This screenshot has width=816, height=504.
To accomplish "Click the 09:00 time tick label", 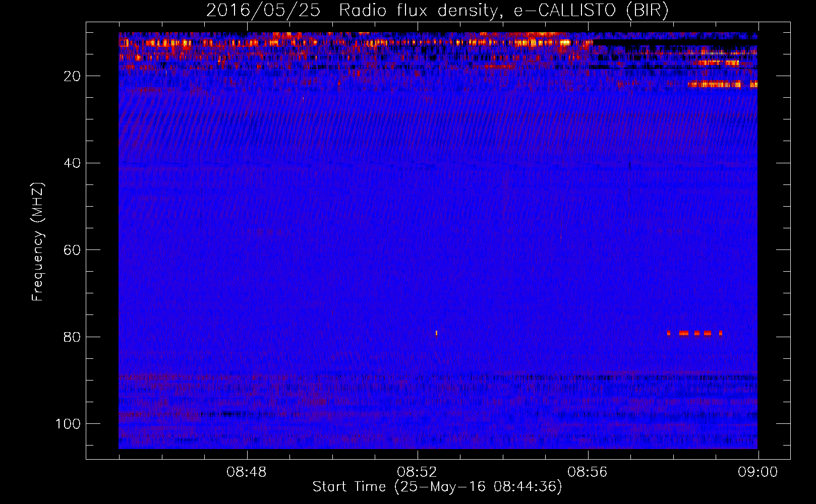I will tap(758, 472).
